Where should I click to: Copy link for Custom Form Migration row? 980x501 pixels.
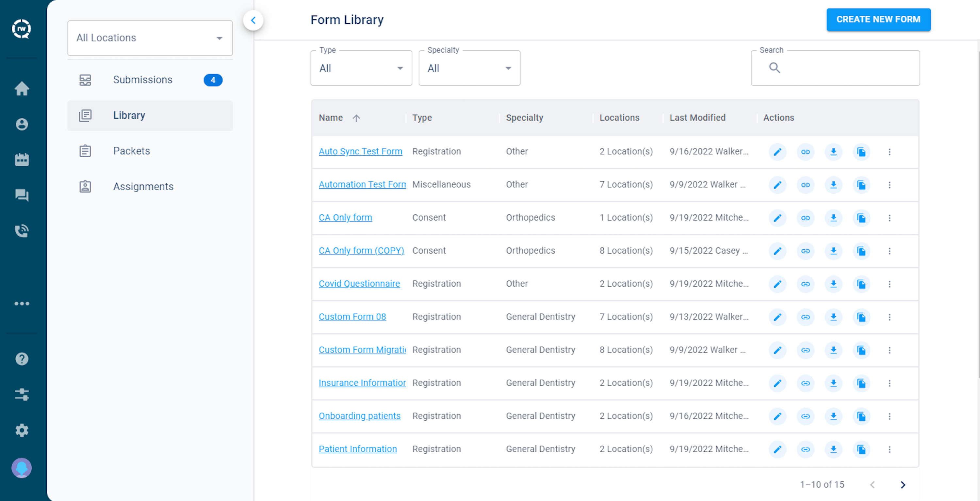tap(805, 351)
